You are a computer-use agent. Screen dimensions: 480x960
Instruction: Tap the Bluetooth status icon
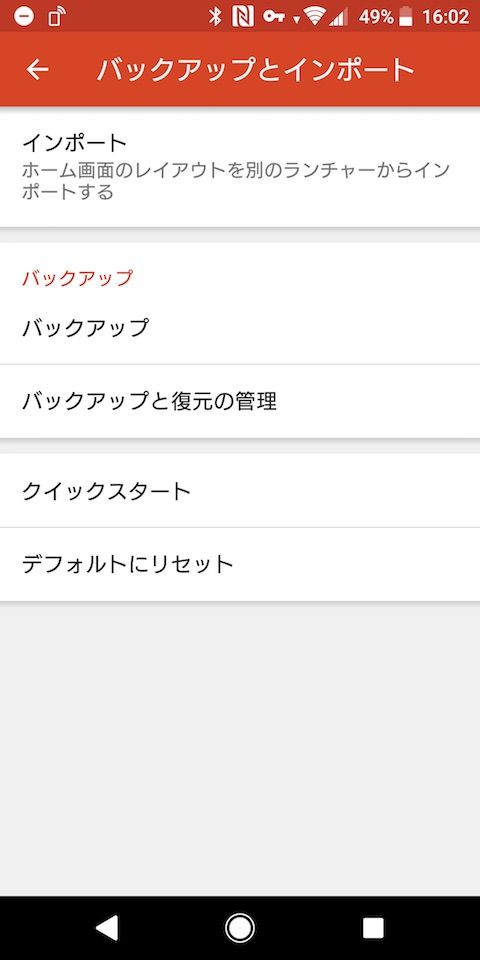point(214,17)
